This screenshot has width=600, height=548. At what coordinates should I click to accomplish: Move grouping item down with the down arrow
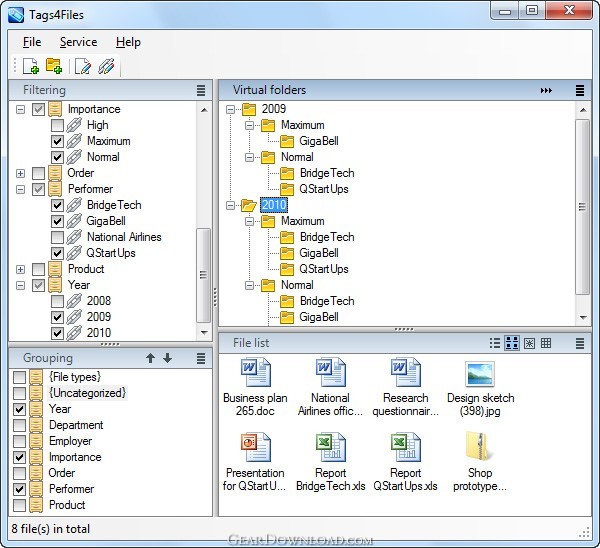pos(167,358)
